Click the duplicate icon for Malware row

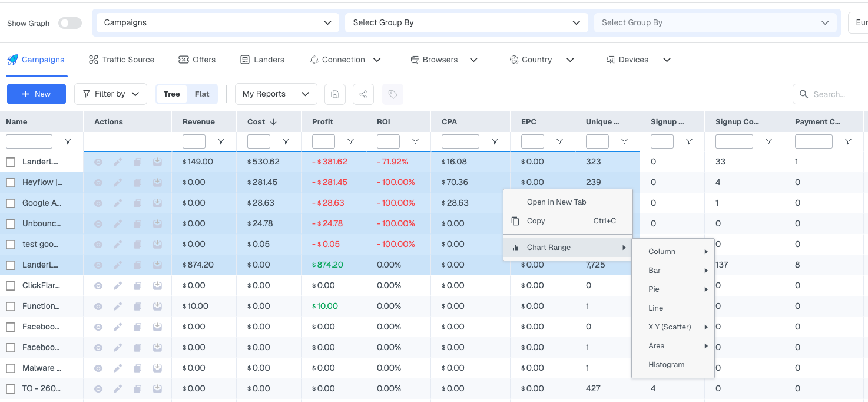pos(138,368)
